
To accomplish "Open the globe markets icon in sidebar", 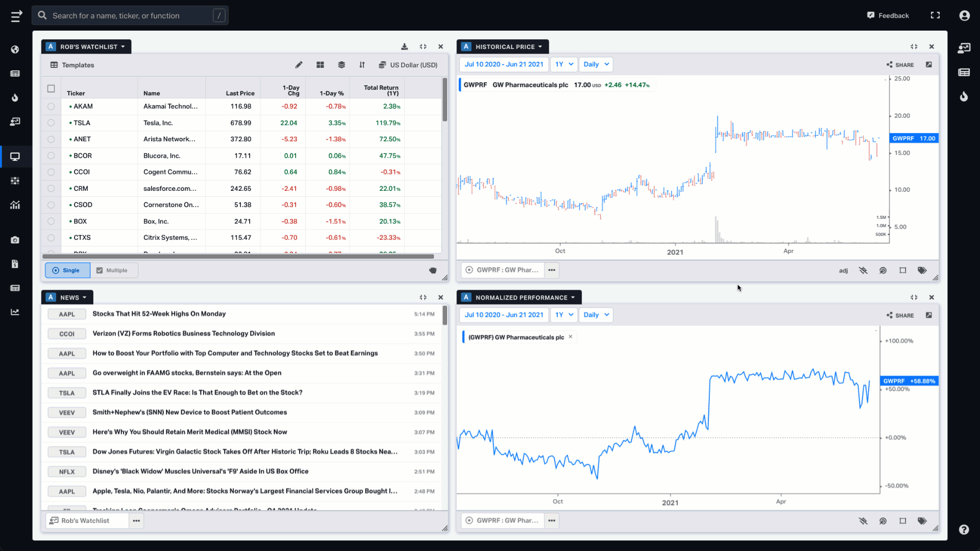I will 15,49.
